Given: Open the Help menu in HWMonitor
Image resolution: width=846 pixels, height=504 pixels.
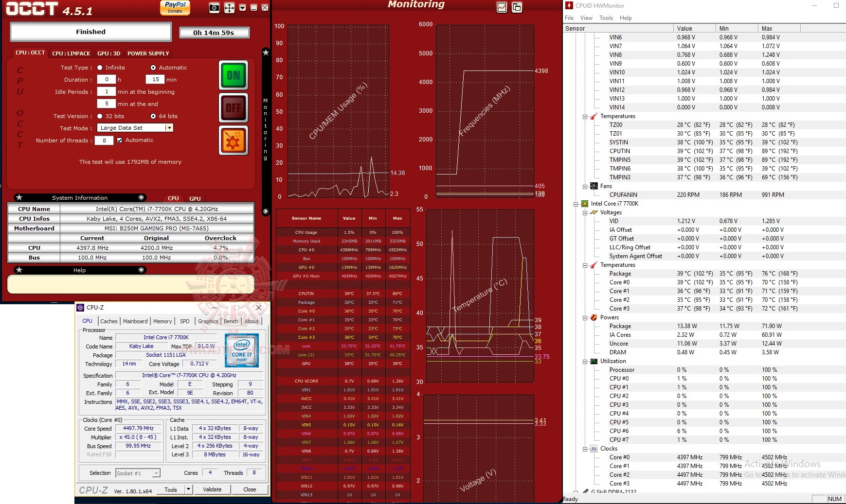Looking at the screenshot, I should [x=626, y=18].
